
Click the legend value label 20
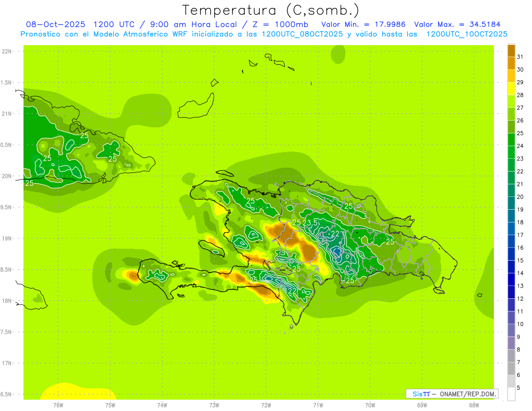point(520,197)
